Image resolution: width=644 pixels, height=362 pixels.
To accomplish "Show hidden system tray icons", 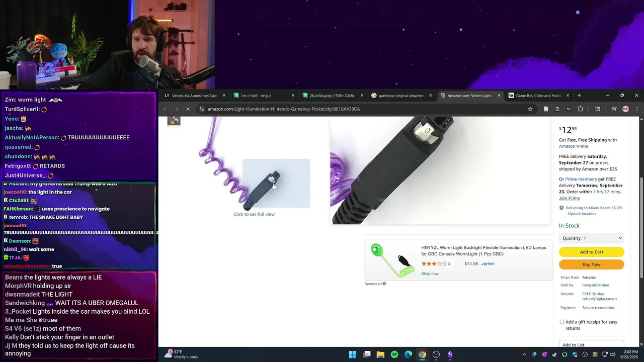I will coord(524,354).
